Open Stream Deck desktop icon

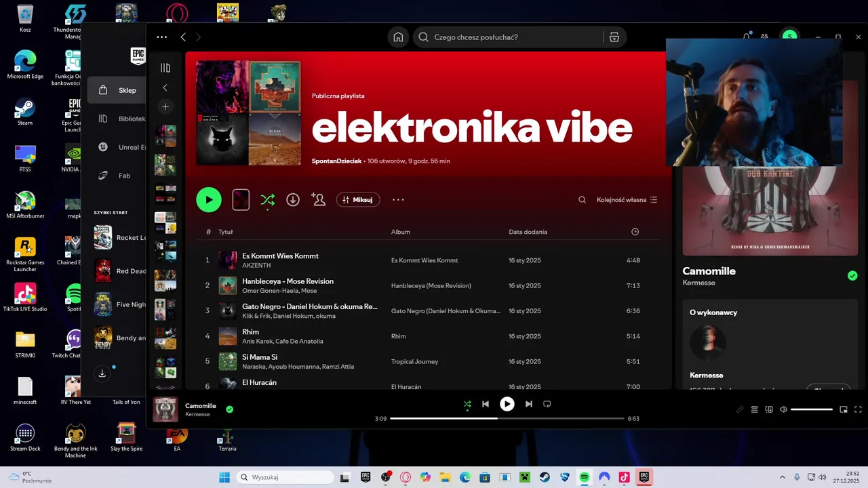tap(25, 437)
